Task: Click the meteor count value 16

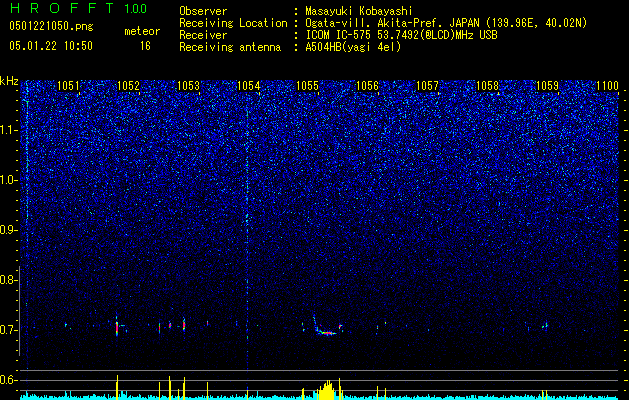Action: [145, 46]
